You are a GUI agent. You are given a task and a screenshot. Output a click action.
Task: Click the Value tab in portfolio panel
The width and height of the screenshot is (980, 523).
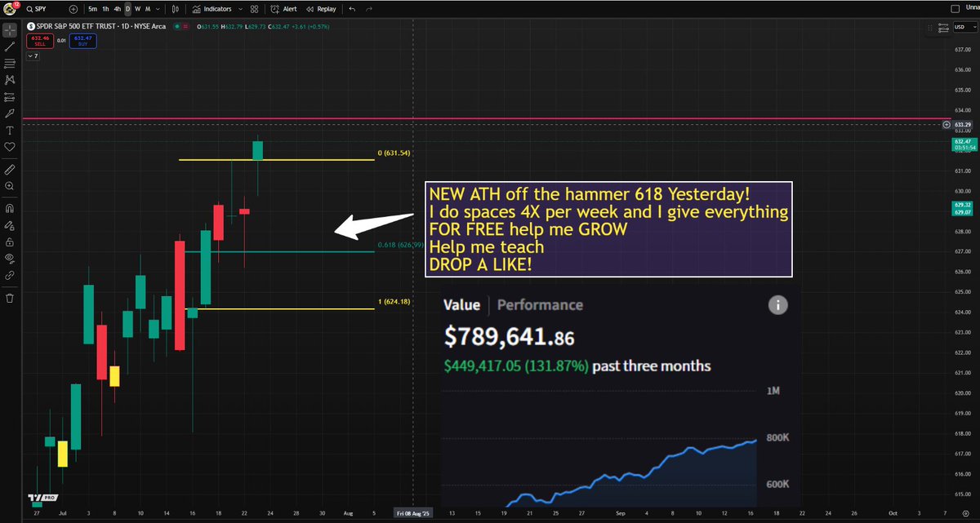coord(461,305)
